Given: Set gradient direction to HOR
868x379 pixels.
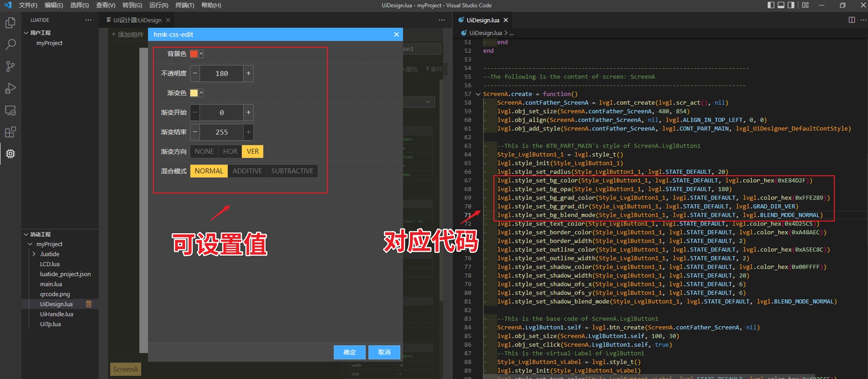Looking at the screenshot, I should [x=230, y=151].
